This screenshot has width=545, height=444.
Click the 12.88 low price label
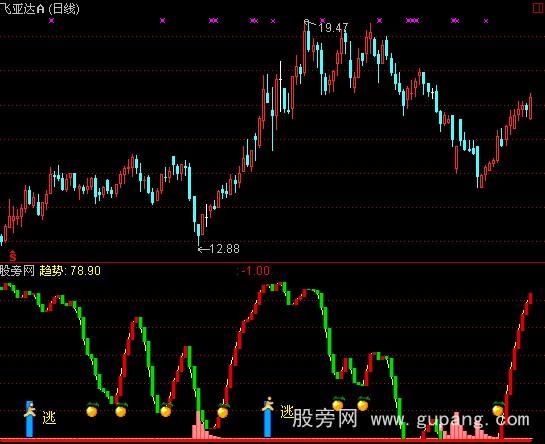point(225,249)
